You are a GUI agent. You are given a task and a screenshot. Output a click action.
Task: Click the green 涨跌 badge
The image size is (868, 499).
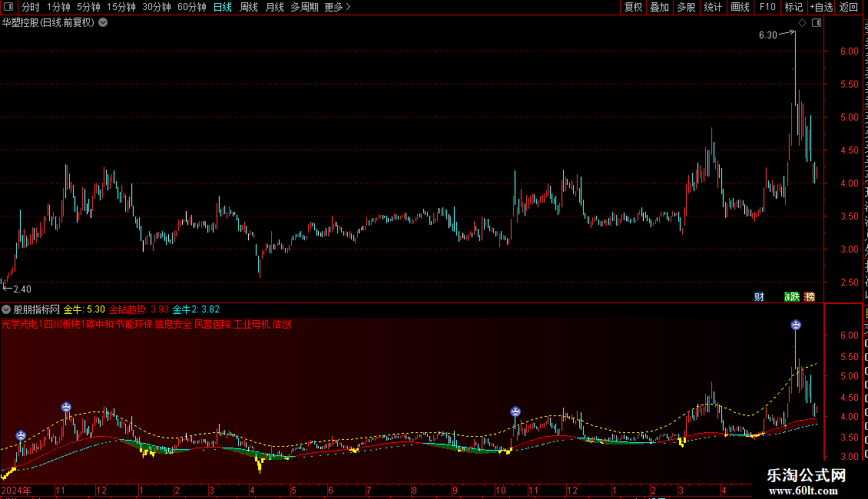[x=792, y=297]
